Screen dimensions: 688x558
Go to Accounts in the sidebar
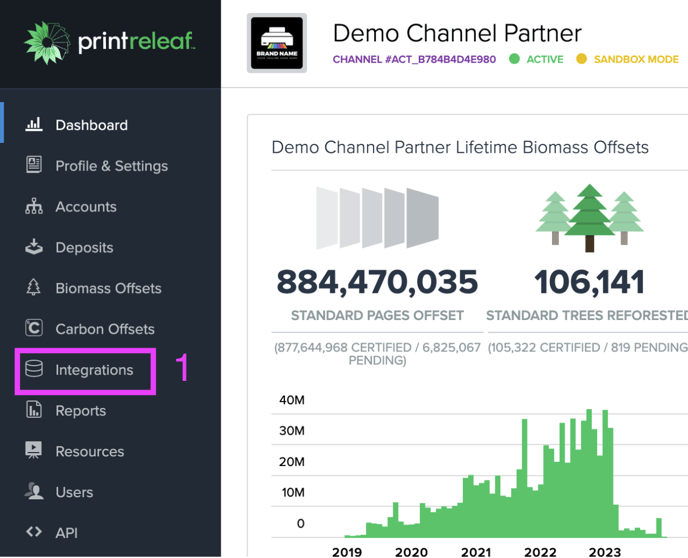coord(86,207)
